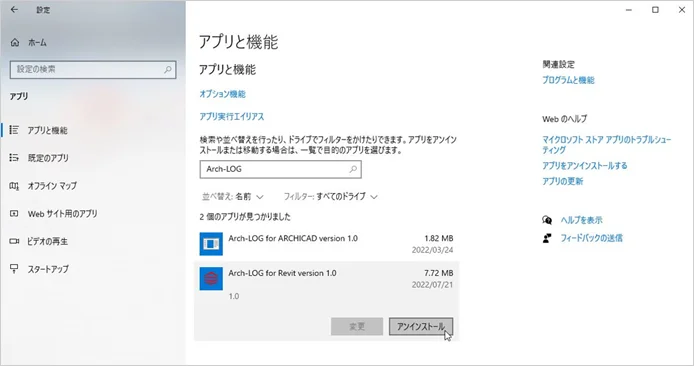Click the app search box containing Arch-LOG

click(x=281, y=169)
